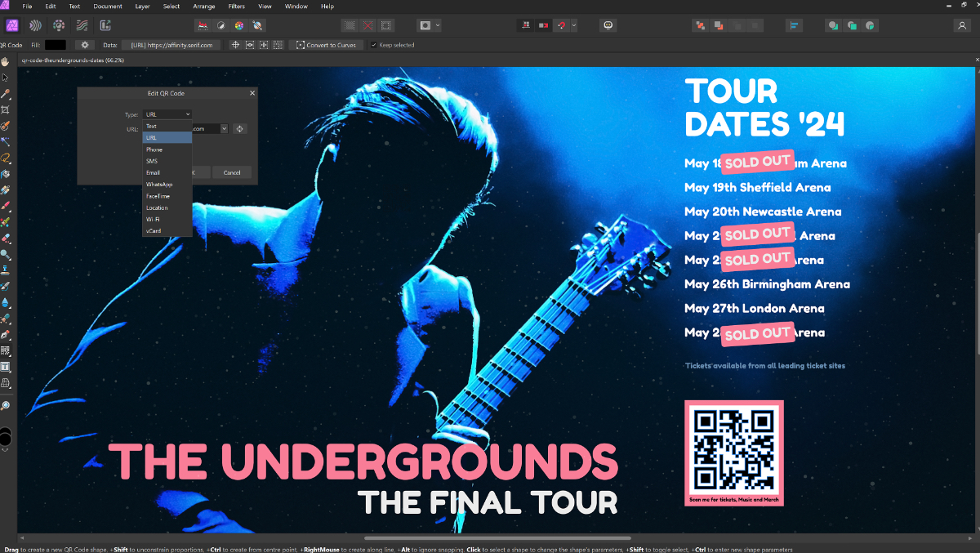Expand the Type dropdown in Edit QR Code
Screen dimensions: 980x553
click(167, 114)
